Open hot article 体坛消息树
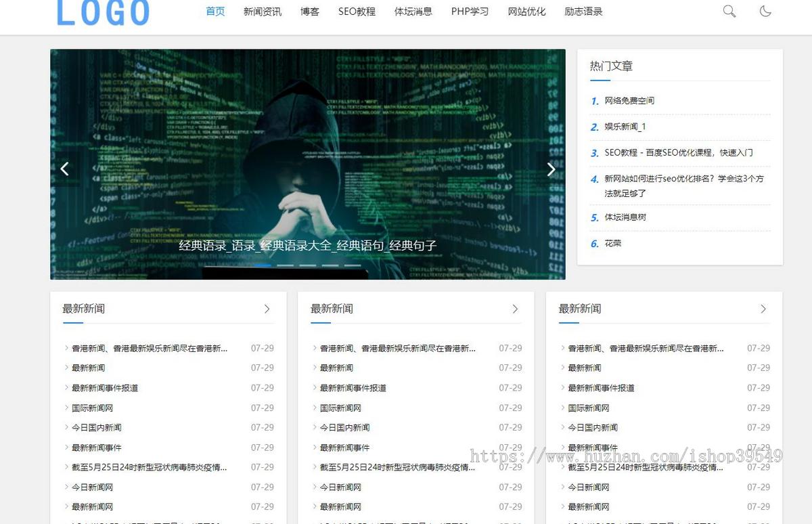The width and height of the screenshot is (812, 524). pyautogui.click(x=625, y=217)
